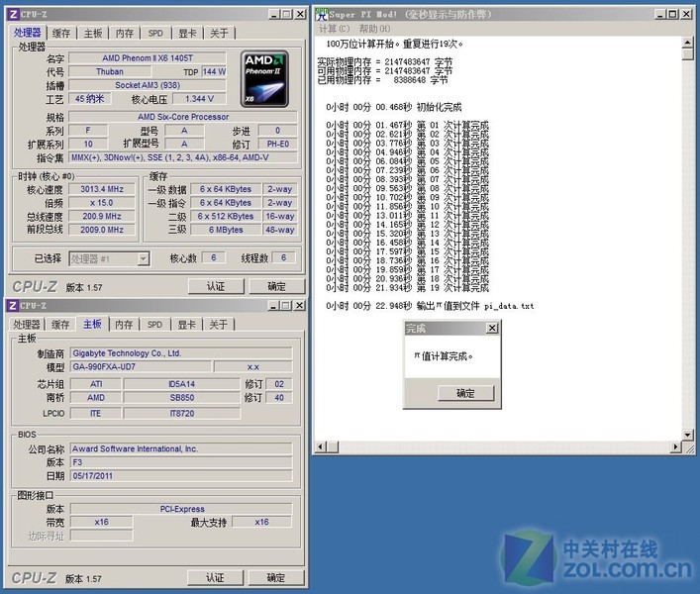Select 关于 tab in upper CPU-Z window
This screenshot has height=594, width=700.
[x=219, y=33]
